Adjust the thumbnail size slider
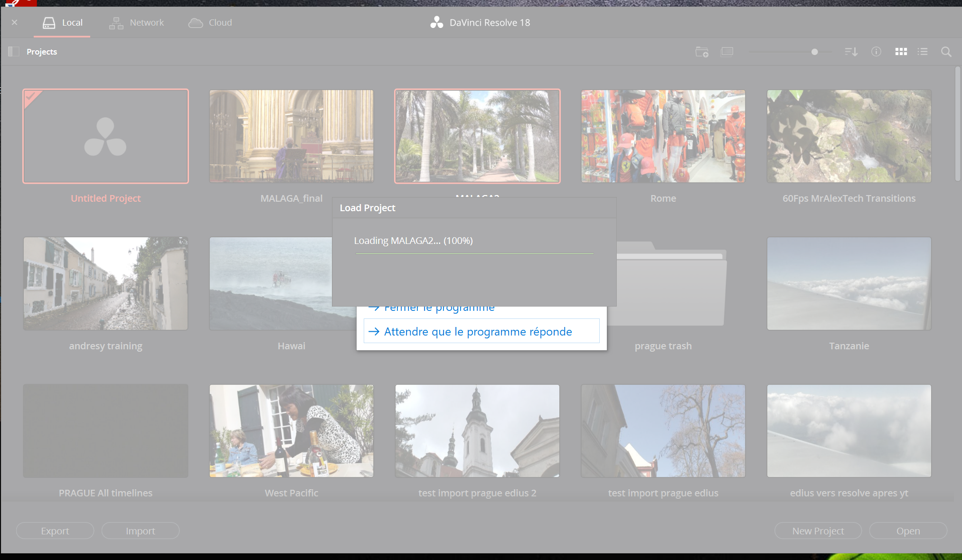Screen dimensions: 962x560 click(x=814, y=52)
